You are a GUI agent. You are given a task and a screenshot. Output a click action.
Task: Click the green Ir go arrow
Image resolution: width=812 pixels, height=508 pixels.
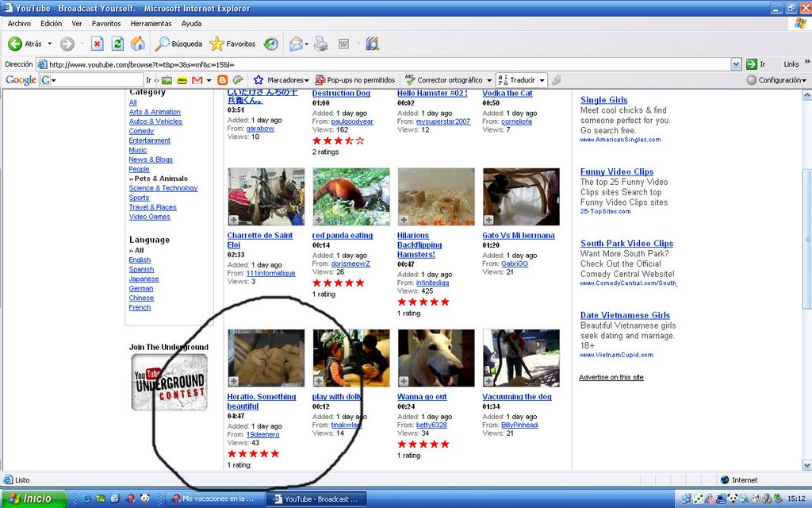[x=752, y=64]
